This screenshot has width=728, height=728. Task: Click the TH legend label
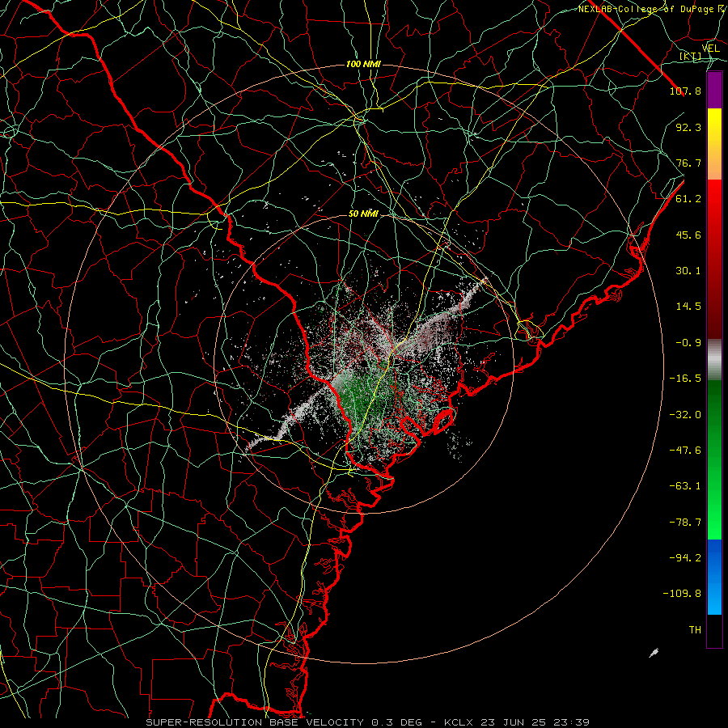click(695, 630)
